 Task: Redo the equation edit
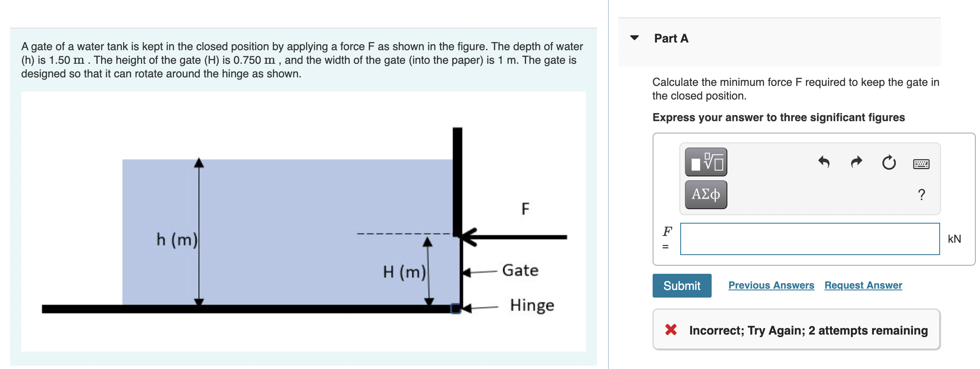pos(856,162)
